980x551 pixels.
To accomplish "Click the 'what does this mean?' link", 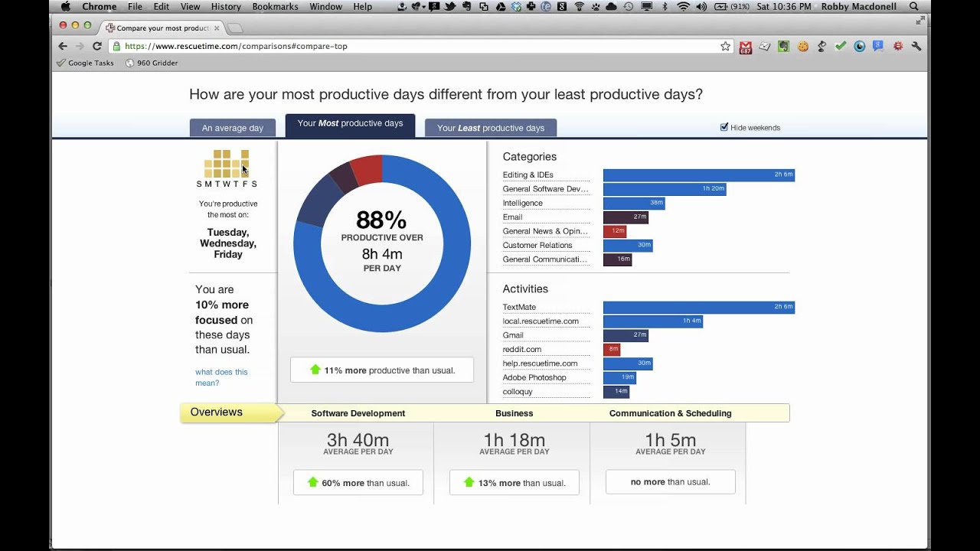I will point(221,377).
